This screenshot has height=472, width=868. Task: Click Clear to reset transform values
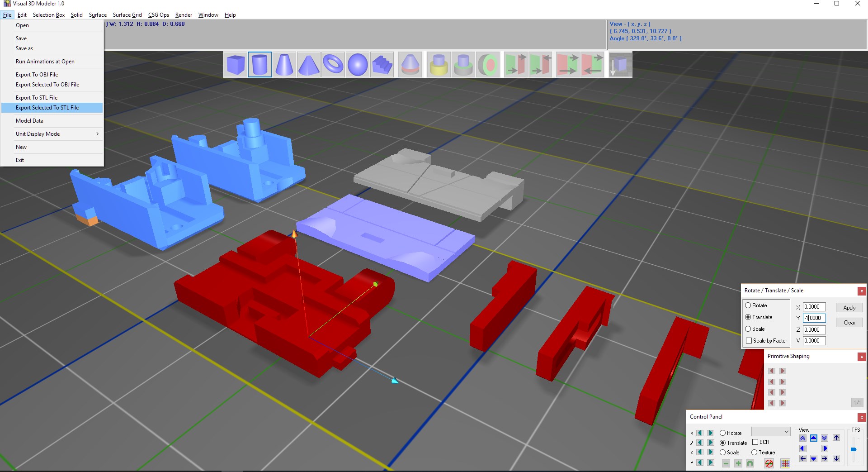(x=849, y=322)
